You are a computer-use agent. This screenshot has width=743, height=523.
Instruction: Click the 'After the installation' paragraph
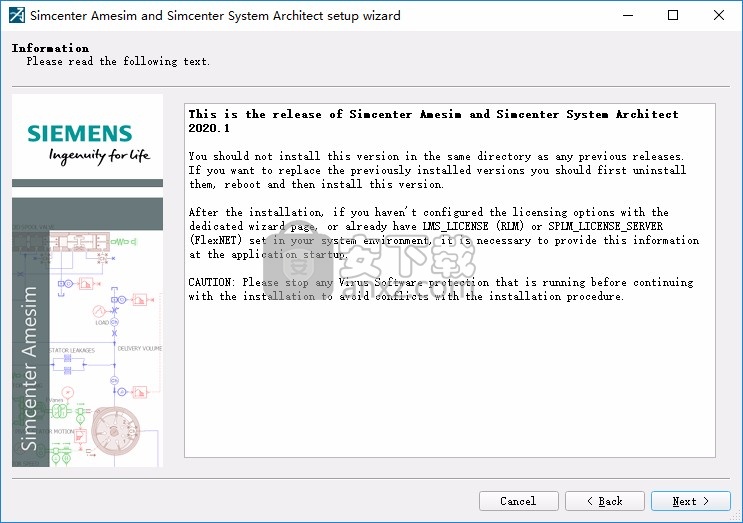444,233
